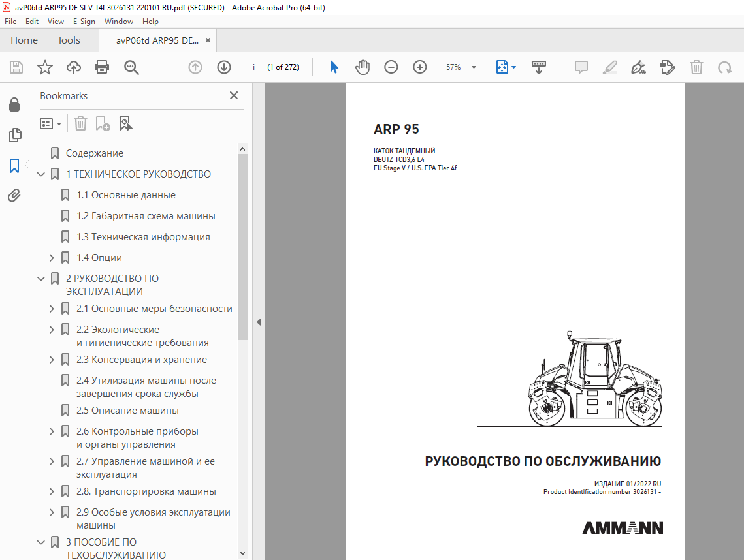
Task: Add a new bookmark icon
Action: pyautogui.click(x=103, y=124)
